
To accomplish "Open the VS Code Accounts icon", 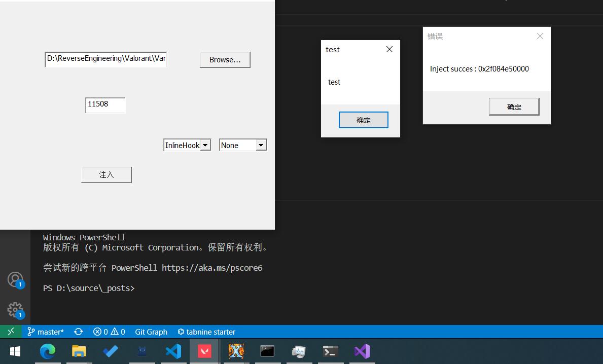I will [15, 279].
